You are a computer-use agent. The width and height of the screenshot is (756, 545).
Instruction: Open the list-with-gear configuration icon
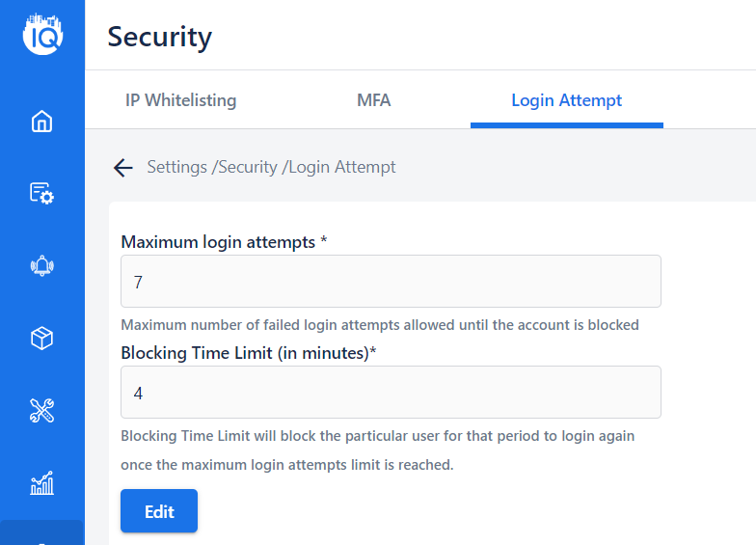coord(42,193)
